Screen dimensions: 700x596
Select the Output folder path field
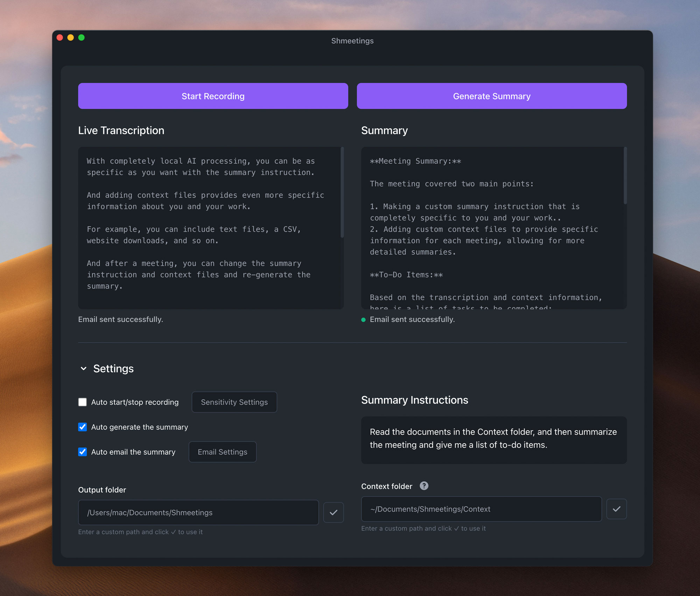(x=198, y=512)
